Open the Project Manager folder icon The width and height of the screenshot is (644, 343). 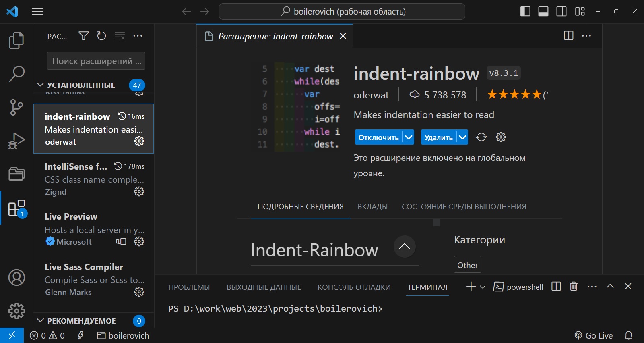click(x=17, y=174)
